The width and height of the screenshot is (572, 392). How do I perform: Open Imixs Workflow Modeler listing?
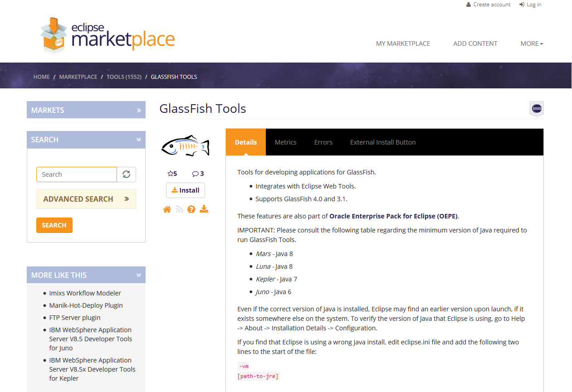(x=85, y=293)
